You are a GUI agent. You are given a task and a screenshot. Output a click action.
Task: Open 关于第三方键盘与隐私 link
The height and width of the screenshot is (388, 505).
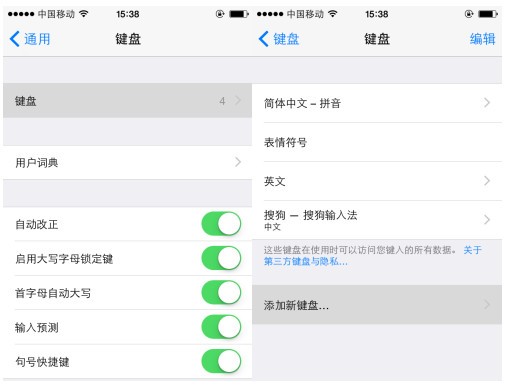(x=373, y=256)
